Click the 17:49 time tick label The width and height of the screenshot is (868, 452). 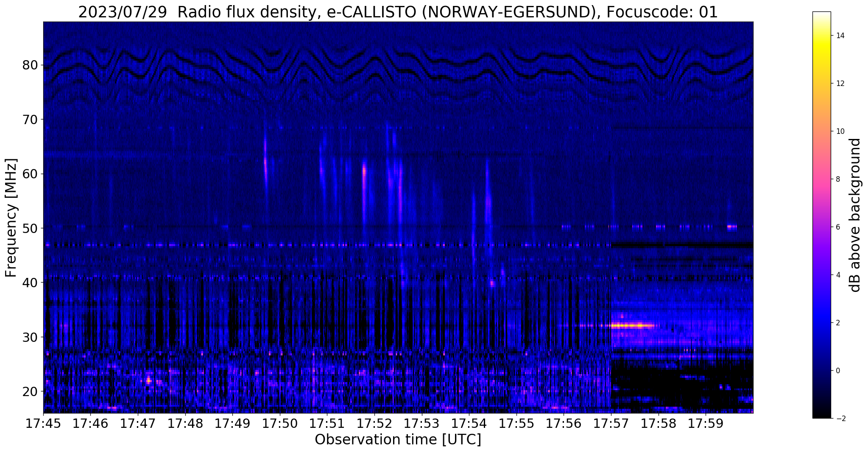pos(232,424)
